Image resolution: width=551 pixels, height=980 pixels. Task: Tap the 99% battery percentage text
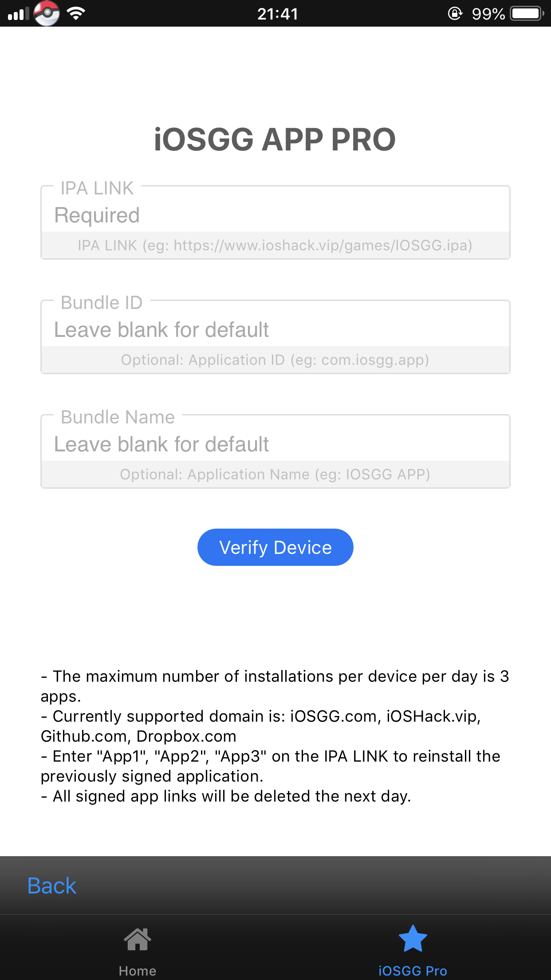(x=488, y=14)
